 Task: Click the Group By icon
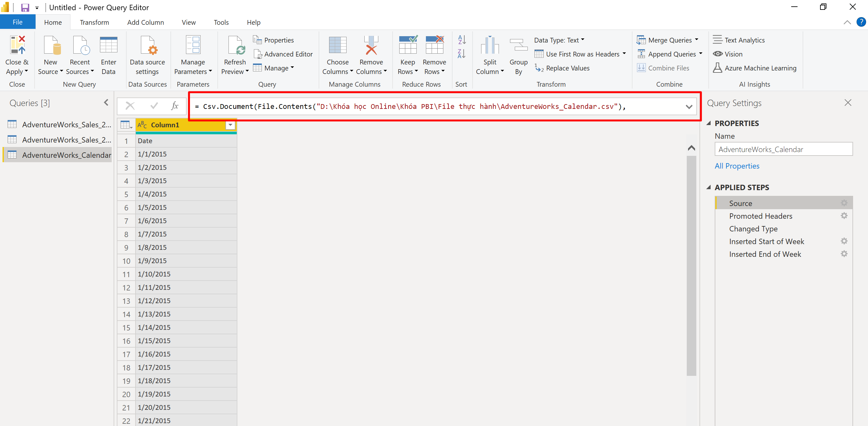[x=519, y=45]
